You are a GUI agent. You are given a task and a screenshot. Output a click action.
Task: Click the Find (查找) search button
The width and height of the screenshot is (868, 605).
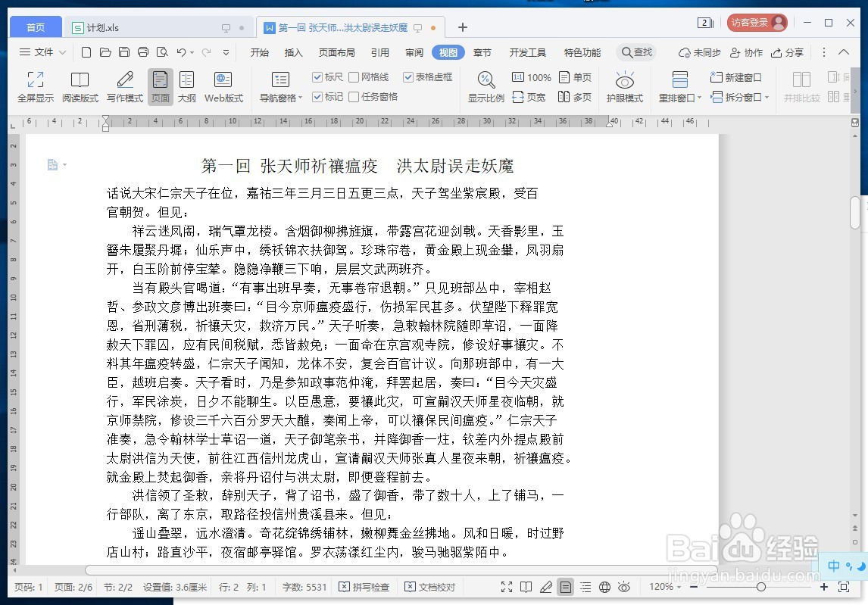pos(636,52)
